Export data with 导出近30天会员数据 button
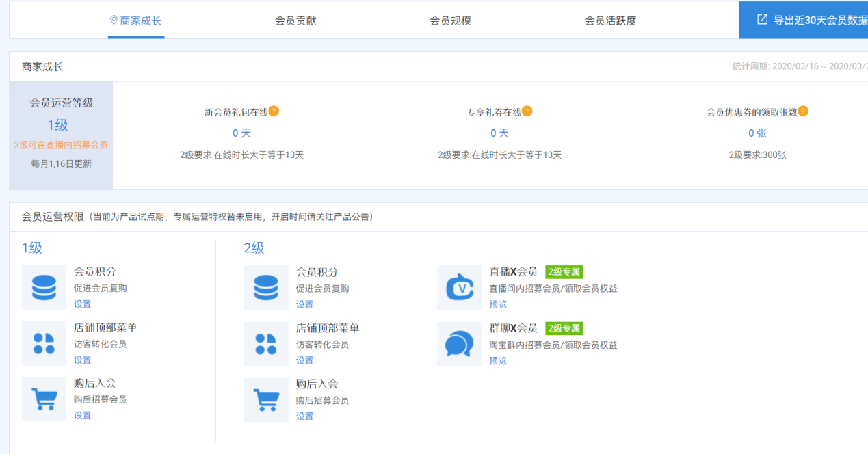The image size is (868, 454). [812, 20]
